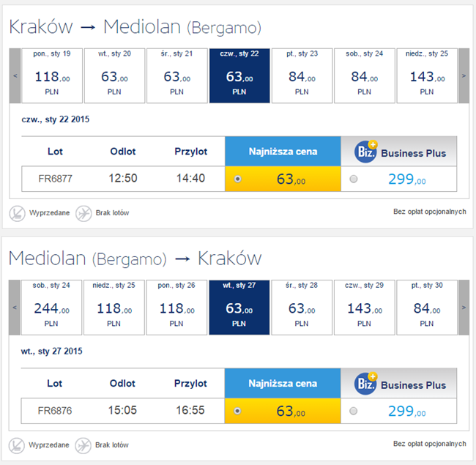Select the 63,00 lowest price radio for FR6876

click(x=237, y=411)
